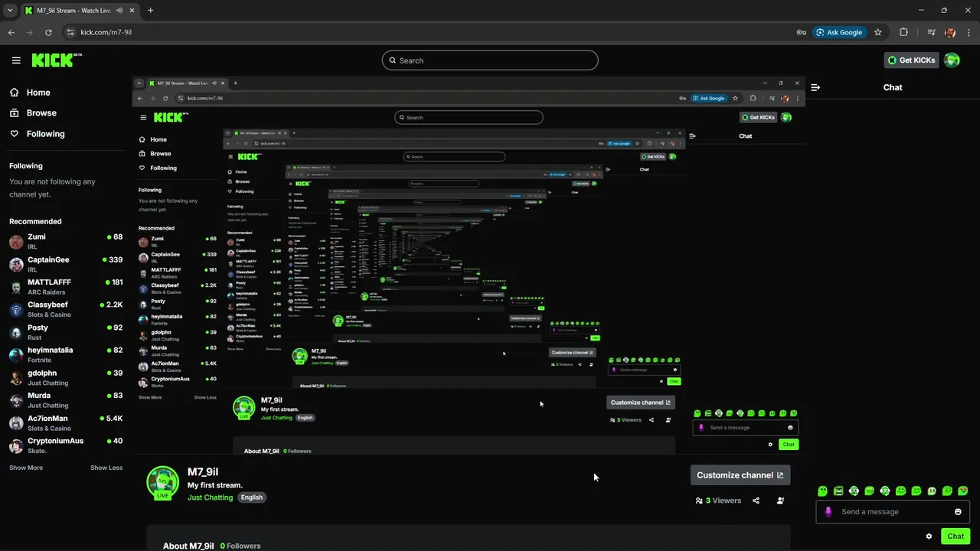Pick the pale white quick emote
Image resolution: width=980 pixels, height=551 pixels.
pos(932,491)
